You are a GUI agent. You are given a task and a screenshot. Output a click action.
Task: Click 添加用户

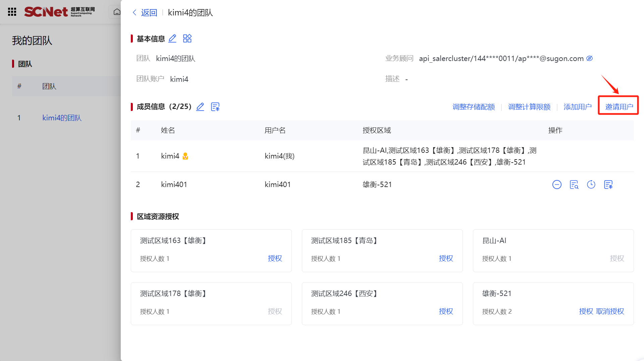pos(578,107)
